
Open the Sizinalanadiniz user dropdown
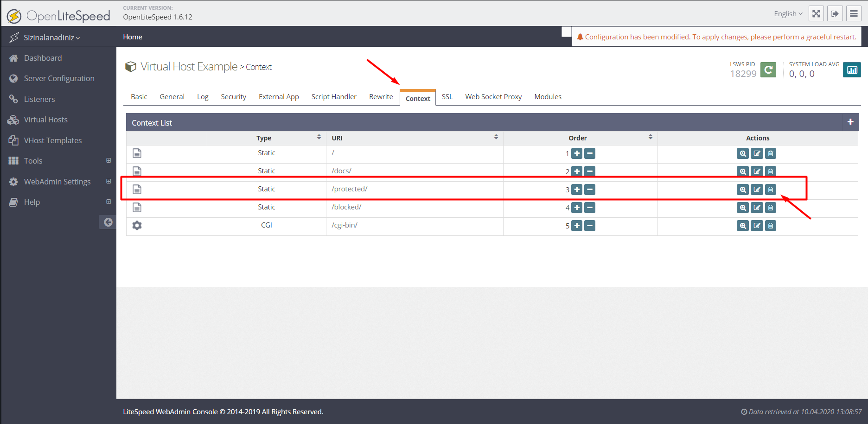click(51, 38)
